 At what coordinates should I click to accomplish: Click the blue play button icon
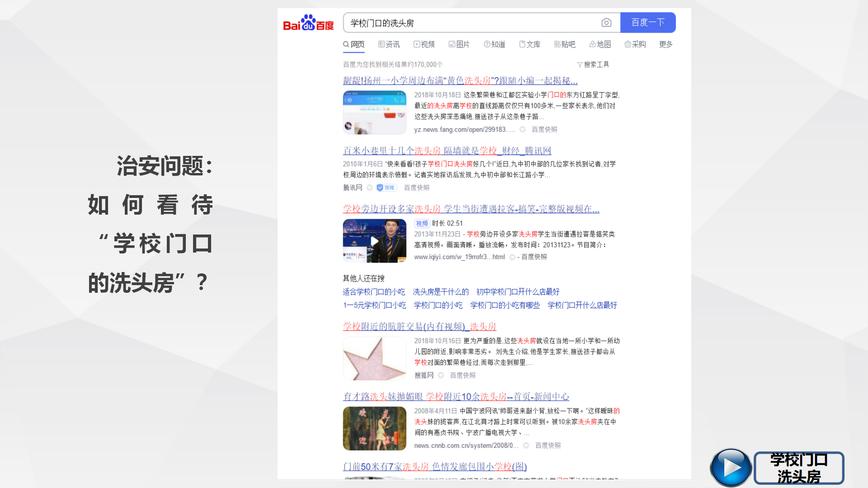731,468
